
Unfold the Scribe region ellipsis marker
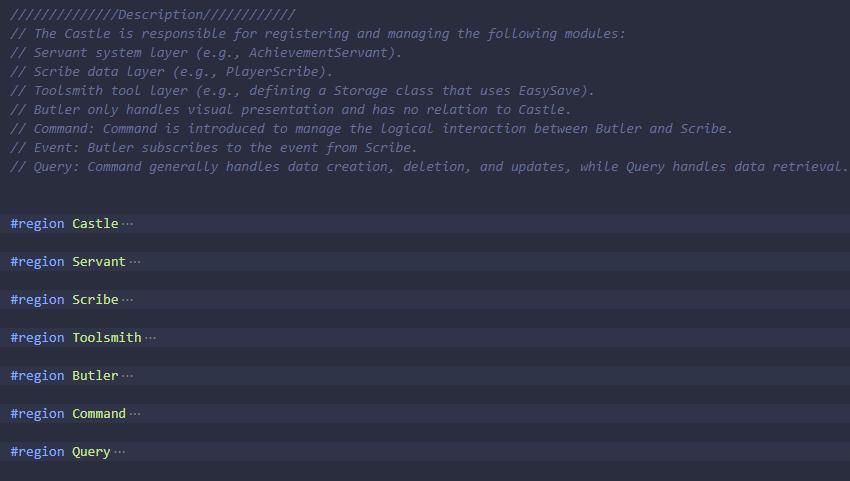(x=127, y=300)
